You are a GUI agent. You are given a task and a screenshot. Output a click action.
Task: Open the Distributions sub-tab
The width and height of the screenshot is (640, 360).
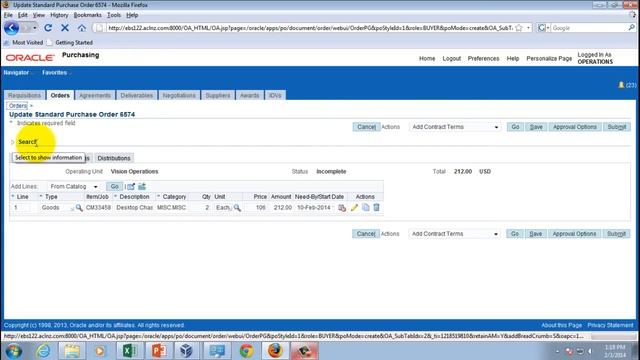click(114, 158)
